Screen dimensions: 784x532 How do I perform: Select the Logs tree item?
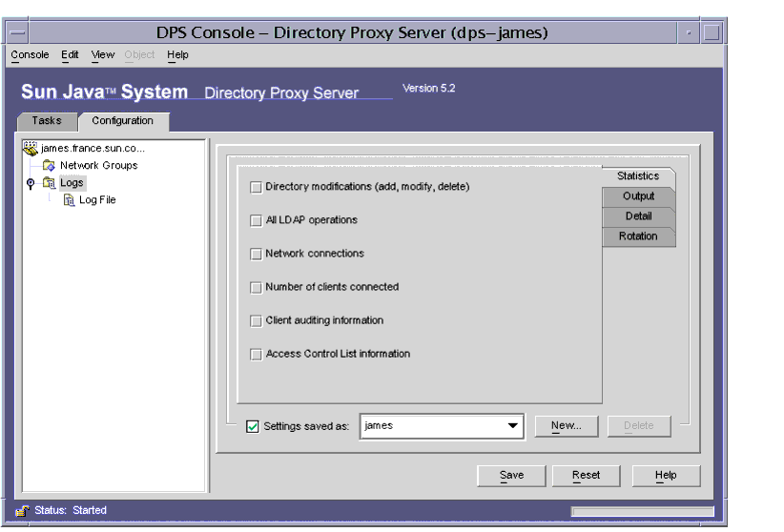[x=72, y=183]
